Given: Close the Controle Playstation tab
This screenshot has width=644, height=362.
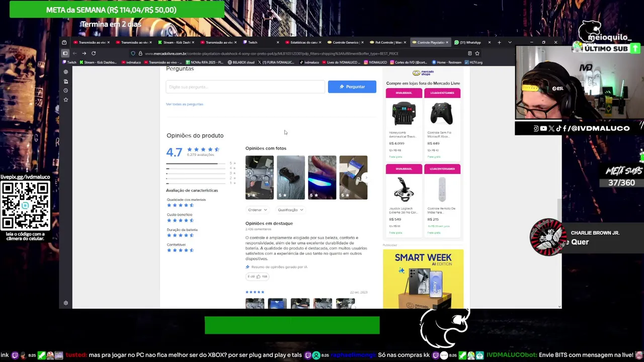Looking at the screenshot, I should 447,42.
